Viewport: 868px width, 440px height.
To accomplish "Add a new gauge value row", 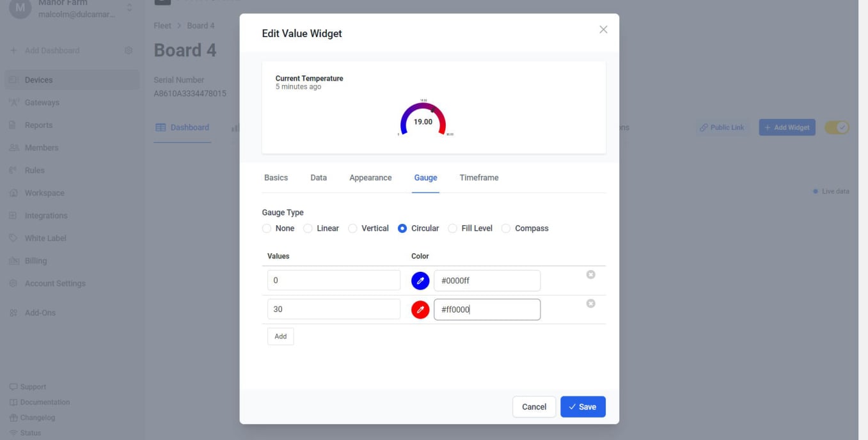I will [280, 336].
